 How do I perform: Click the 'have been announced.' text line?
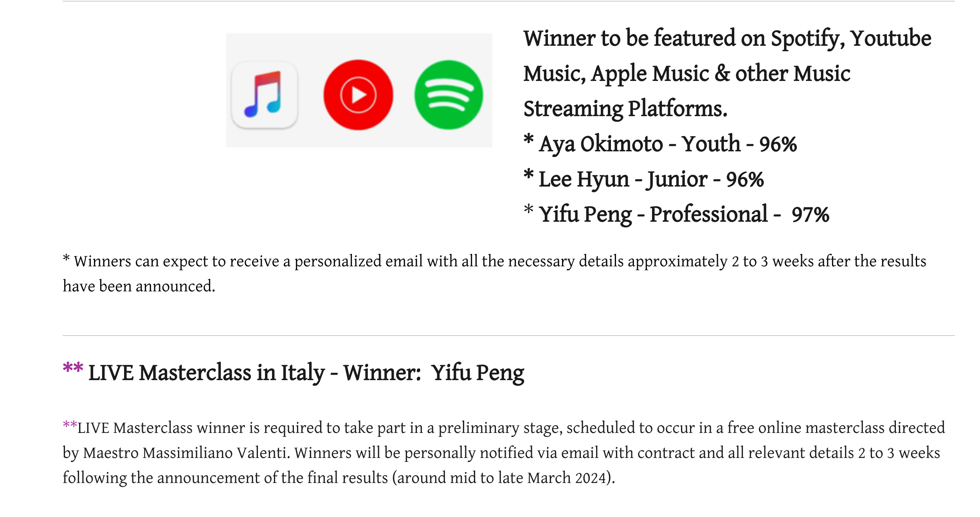point(139,286)
